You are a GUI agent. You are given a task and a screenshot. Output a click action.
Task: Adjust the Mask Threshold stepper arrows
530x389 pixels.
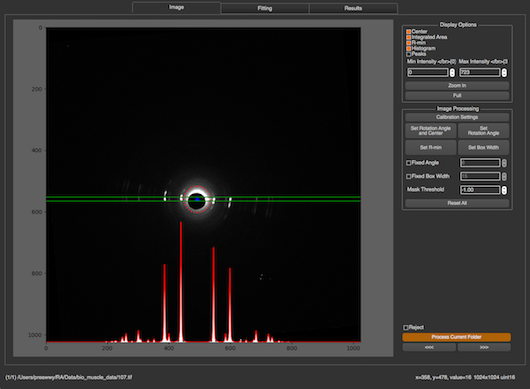coord(504,190)
